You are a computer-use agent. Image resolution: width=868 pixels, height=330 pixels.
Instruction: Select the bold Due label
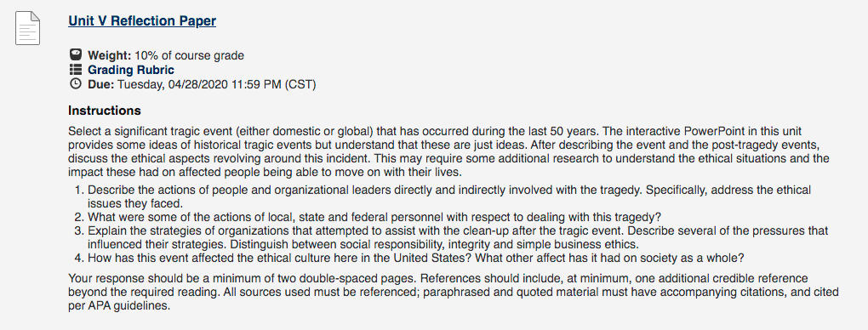(x=100, y=85)
